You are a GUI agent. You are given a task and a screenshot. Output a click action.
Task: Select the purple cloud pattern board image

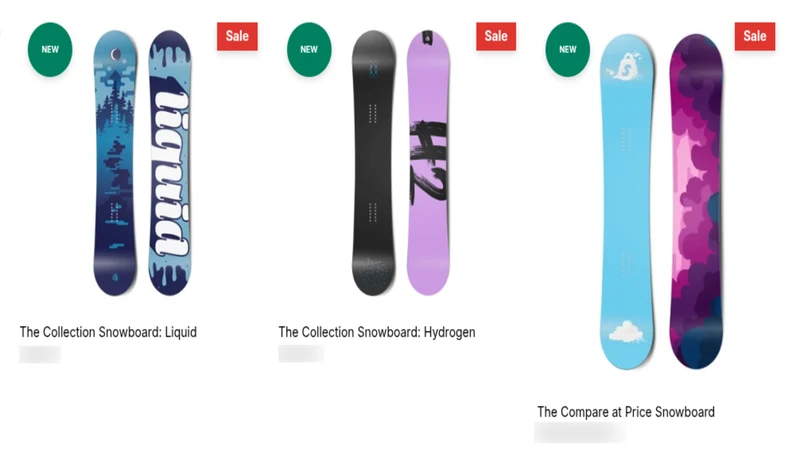point(696,202)
